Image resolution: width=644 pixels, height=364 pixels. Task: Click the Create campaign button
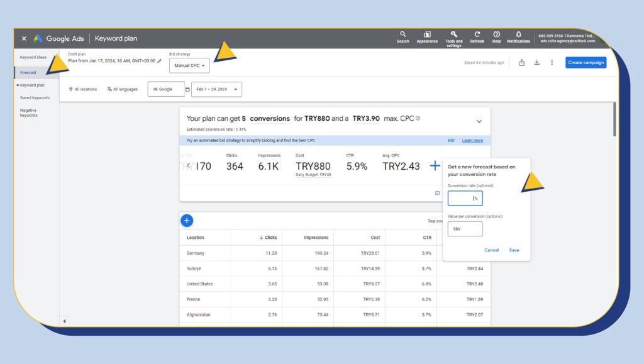586,62
